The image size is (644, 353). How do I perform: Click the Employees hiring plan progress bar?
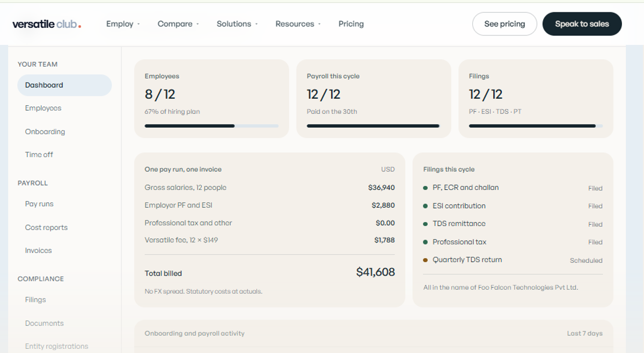tap(211, 126)
